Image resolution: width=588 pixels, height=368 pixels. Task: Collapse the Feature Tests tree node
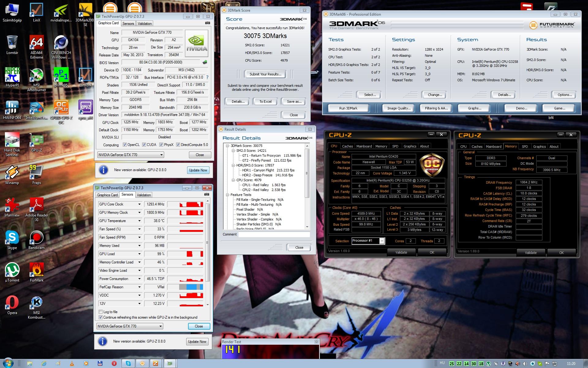click(x=228, y=195)
